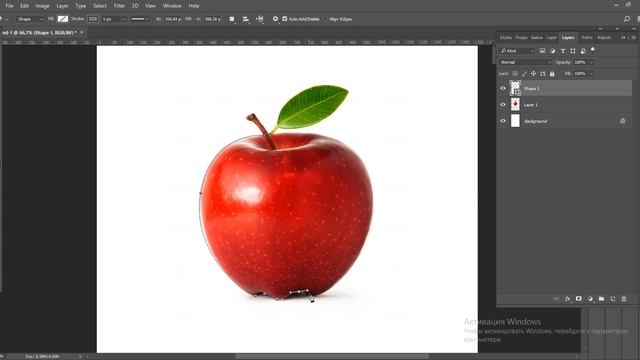Screen dimensions: 640x360
Task: Switch to the Layers panel tab
Action: pyautogui.click(x=568, y=38)
